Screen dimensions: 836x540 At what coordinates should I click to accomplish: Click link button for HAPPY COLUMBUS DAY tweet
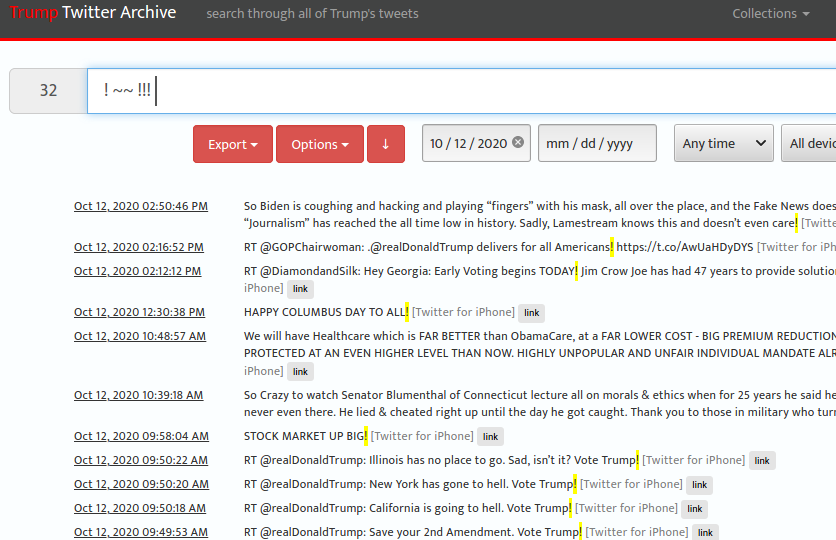point(532,313)
